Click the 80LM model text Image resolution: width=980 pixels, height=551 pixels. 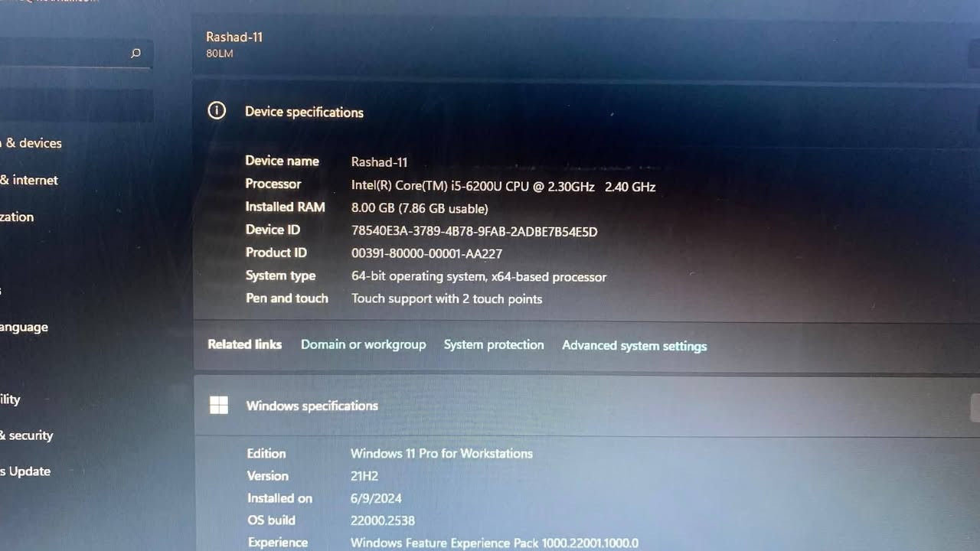point(219,54)
